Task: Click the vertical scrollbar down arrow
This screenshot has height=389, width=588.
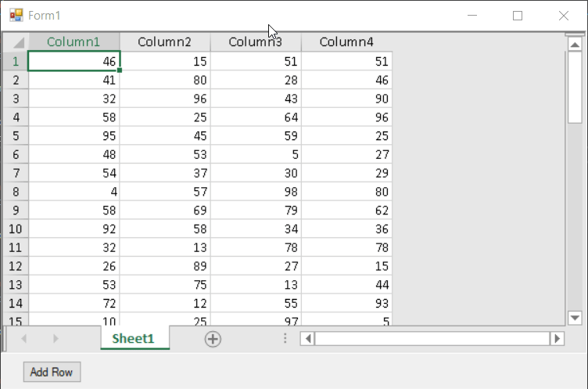Action: (575, 318)
